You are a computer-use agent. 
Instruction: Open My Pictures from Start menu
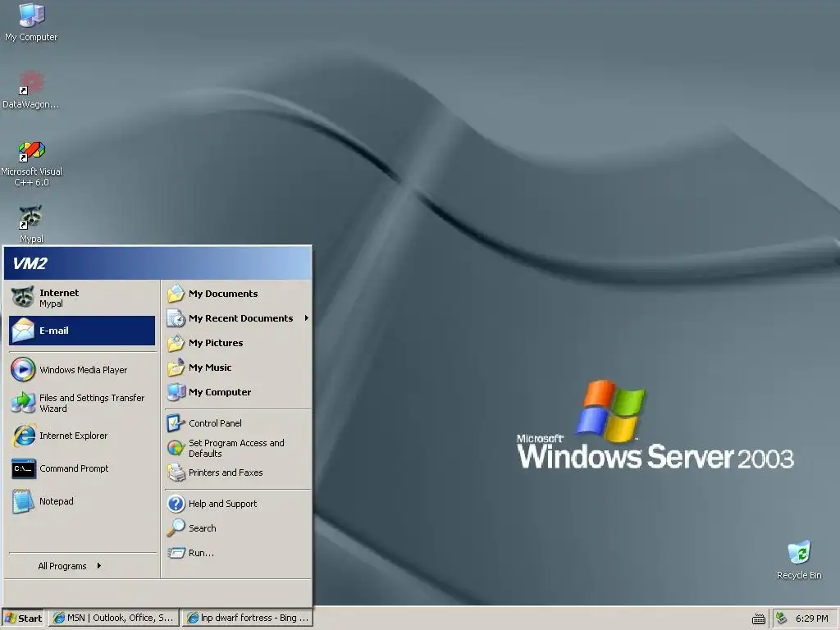point(238,343)
